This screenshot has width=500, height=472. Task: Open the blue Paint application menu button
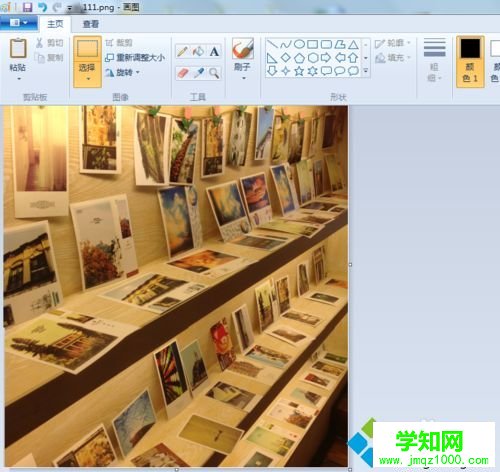click(19, 23)
